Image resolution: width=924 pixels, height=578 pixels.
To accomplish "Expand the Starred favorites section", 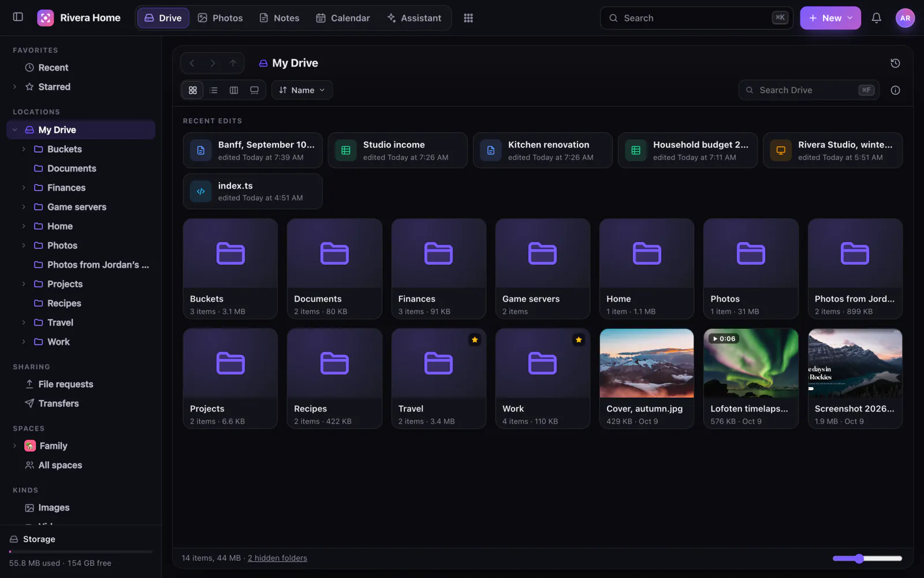I will (x=15, y=87).
